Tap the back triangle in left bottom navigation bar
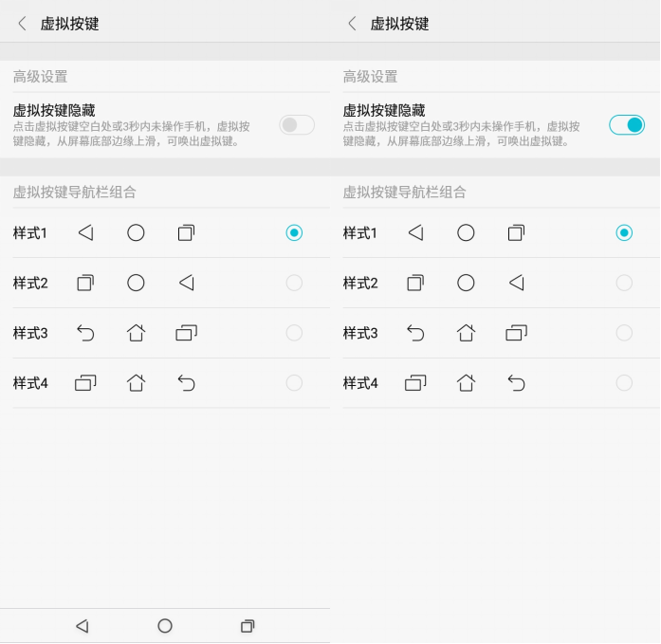 coord(83,626)
